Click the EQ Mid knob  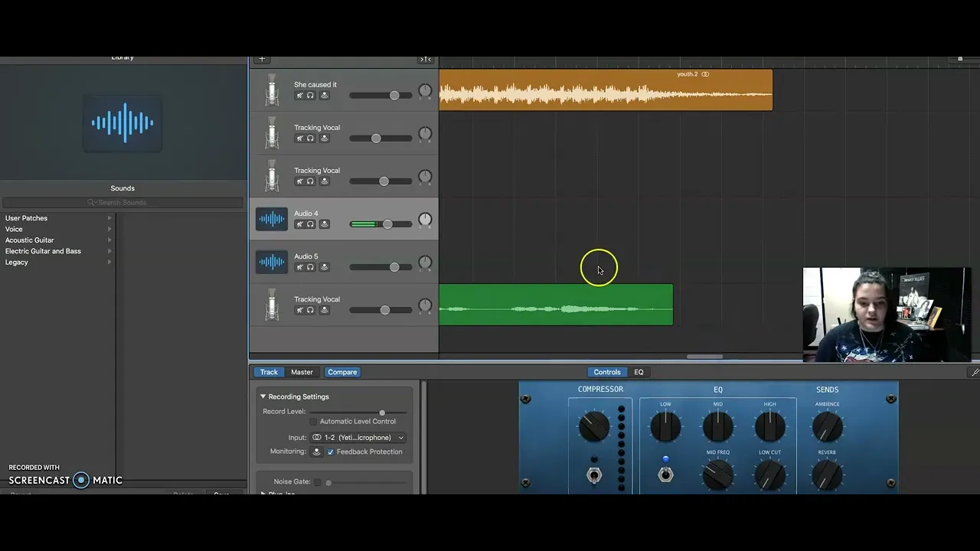coord(717,425)
